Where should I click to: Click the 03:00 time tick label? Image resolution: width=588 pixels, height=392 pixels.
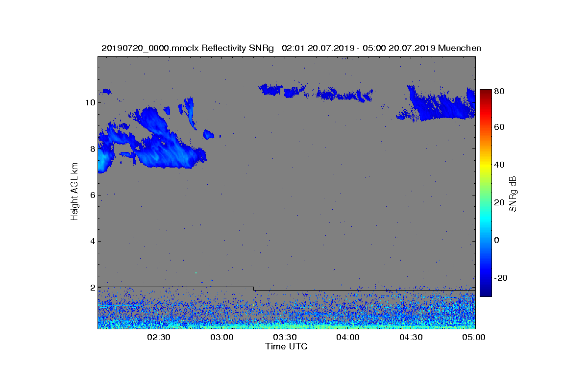point(221,337)
